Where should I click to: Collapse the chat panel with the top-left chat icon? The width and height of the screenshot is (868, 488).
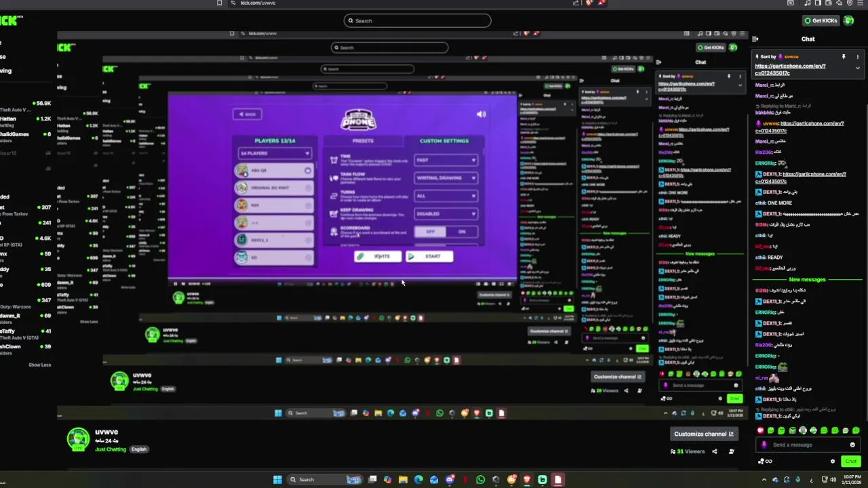755,39
